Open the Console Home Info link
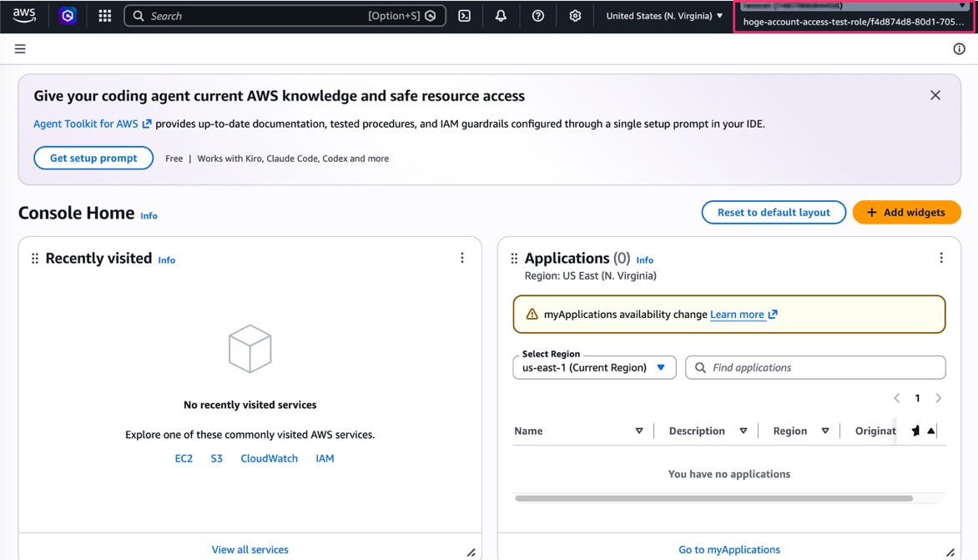This screenshot has width=978, height=560. 149,216
